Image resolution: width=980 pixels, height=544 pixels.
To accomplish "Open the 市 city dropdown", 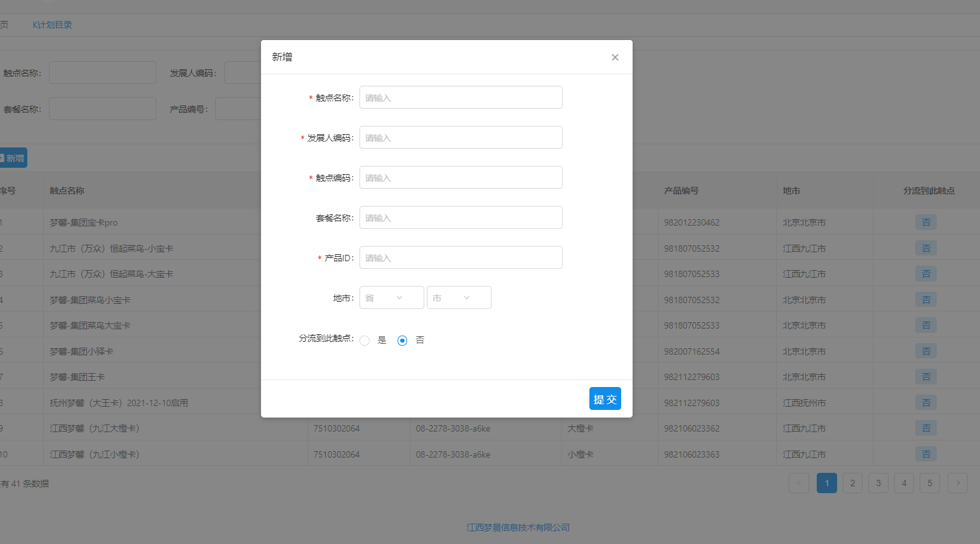I will point(459,297).
